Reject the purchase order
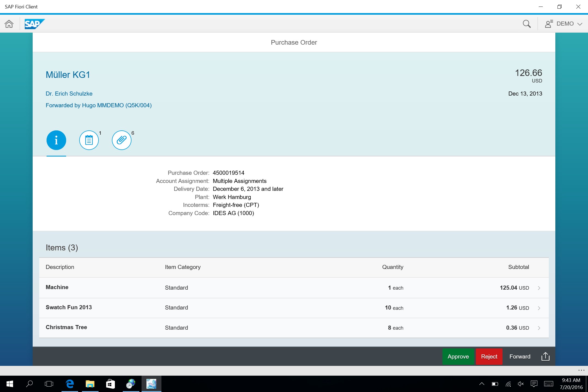The image size is (588, 392). [489, 357]
